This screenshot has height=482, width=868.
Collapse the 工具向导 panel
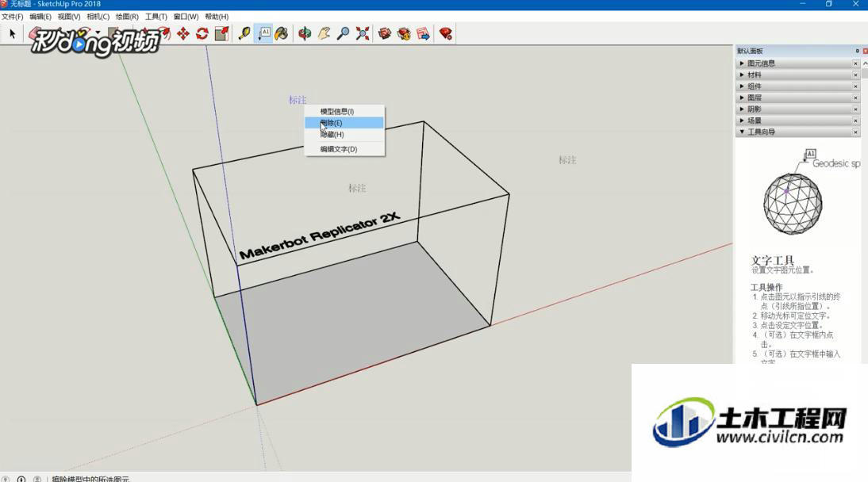[x=742, y=132]
